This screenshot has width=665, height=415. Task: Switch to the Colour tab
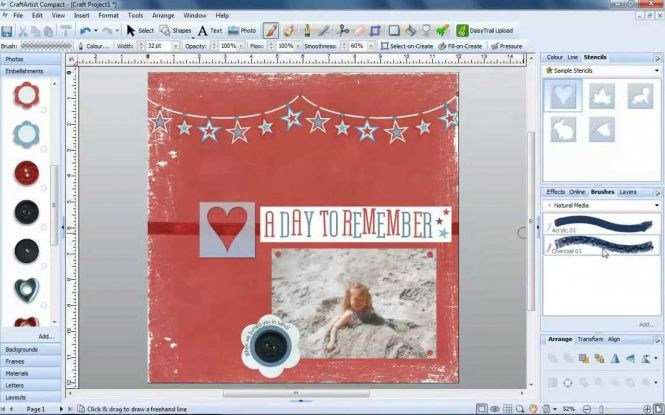554,57
